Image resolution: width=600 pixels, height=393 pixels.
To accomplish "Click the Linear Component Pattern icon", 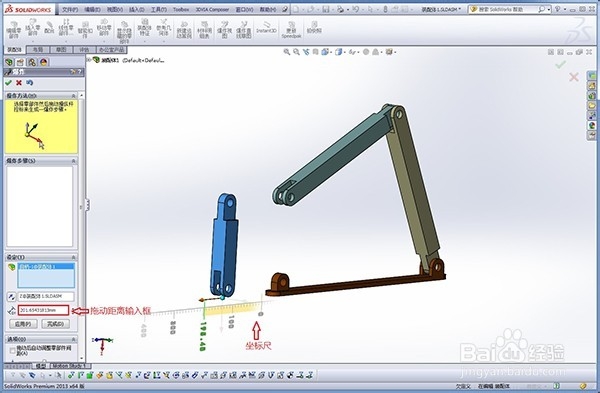I will pos(66,29).
